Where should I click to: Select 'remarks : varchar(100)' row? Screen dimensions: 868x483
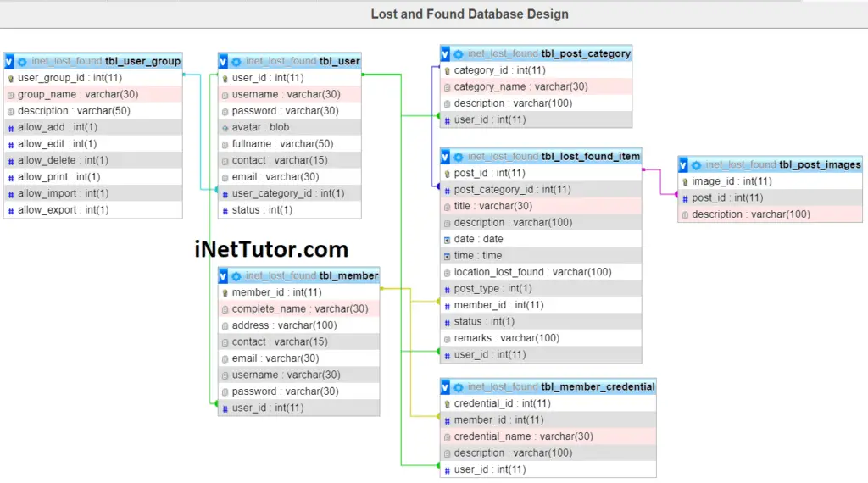click(541, 338)
